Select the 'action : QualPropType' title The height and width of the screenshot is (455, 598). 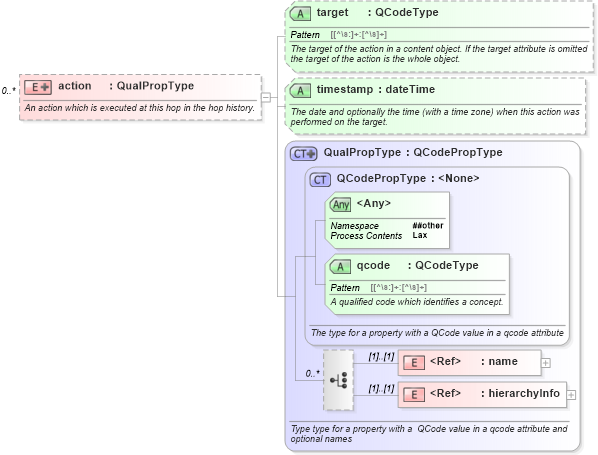(x=126, y=86)
